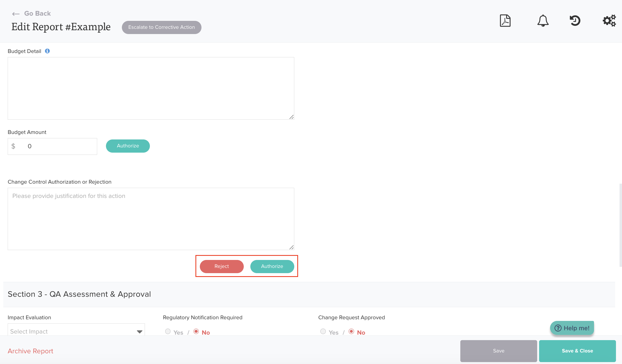Click the Go Back arrow icon

16,14
